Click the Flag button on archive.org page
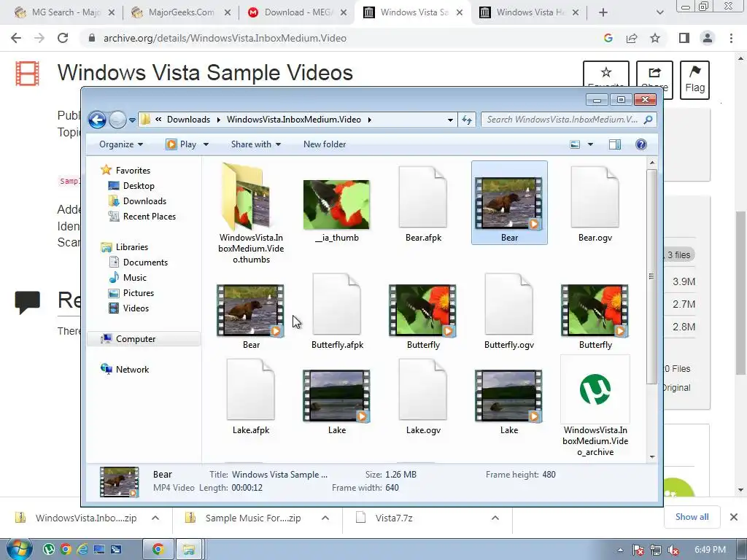The height and width of the screenshot is (560, 747). pos(694,79)
